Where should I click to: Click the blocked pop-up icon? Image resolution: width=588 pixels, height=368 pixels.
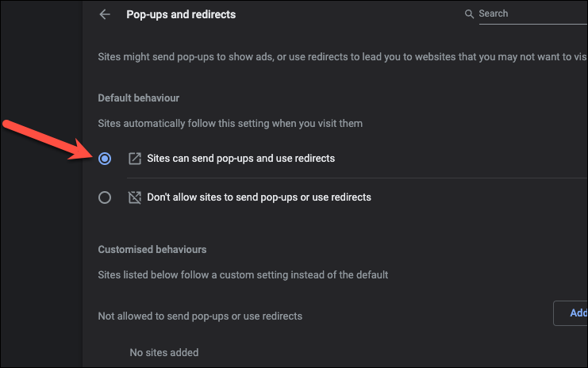[x=134, y=197]
